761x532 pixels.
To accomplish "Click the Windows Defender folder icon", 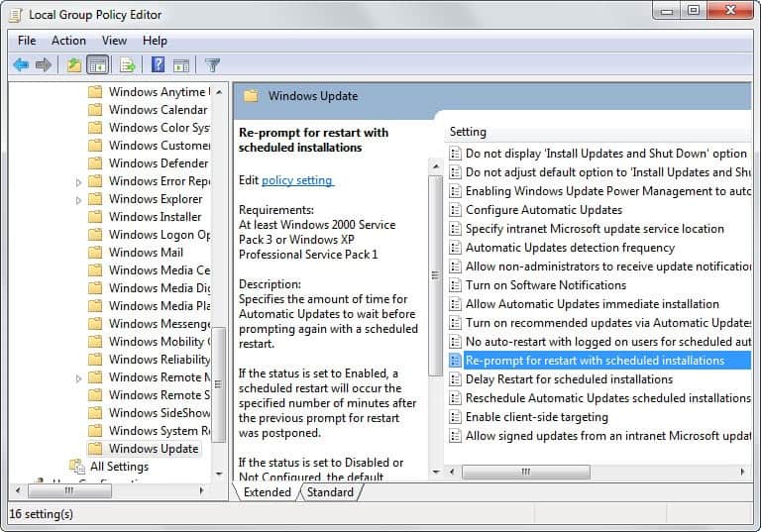I will (95, 163).
